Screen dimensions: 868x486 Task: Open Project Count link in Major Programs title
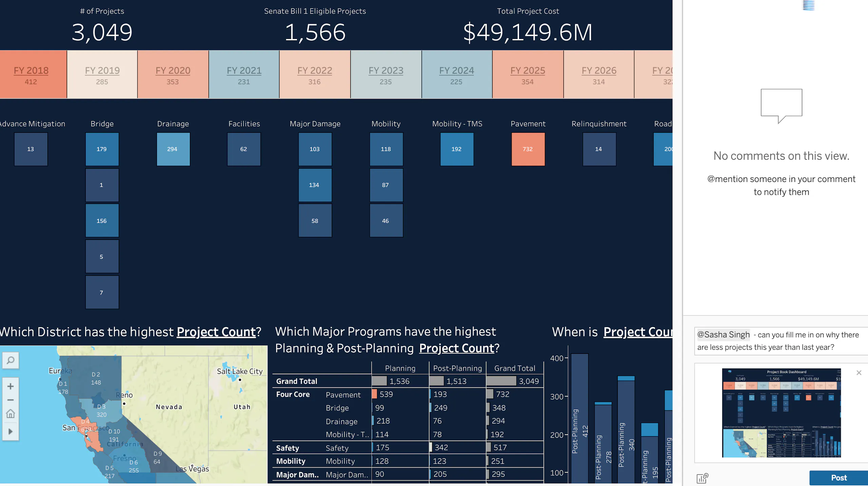[456, 348]
